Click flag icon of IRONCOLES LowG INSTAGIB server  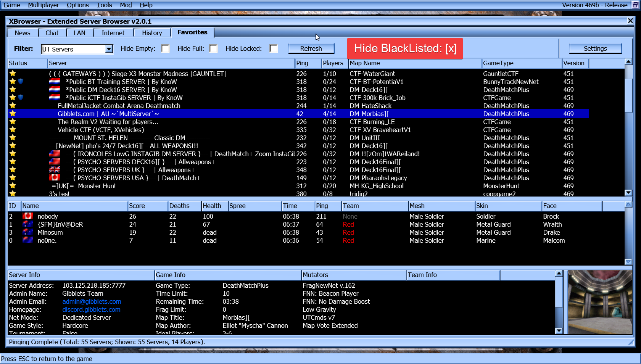point(55,153)
